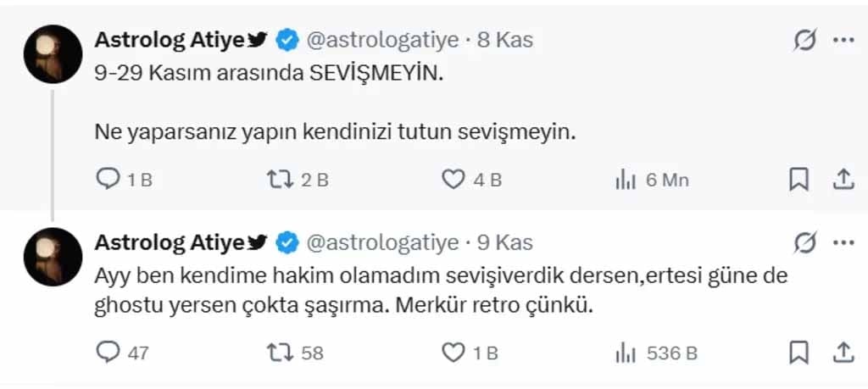This screenshot has height=389, width=868.
Task: View analytics of the 536 B tweet
Action: click(x=626, y=353)
